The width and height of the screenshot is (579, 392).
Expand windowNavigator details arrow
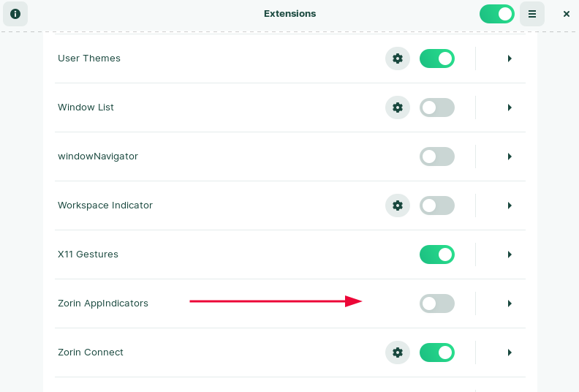[510, 157]
